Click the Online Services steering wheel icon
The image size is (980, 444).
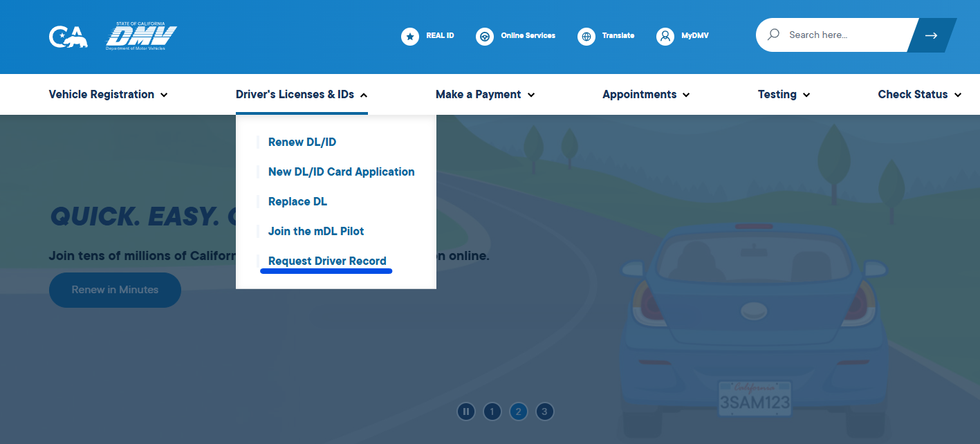485,36
